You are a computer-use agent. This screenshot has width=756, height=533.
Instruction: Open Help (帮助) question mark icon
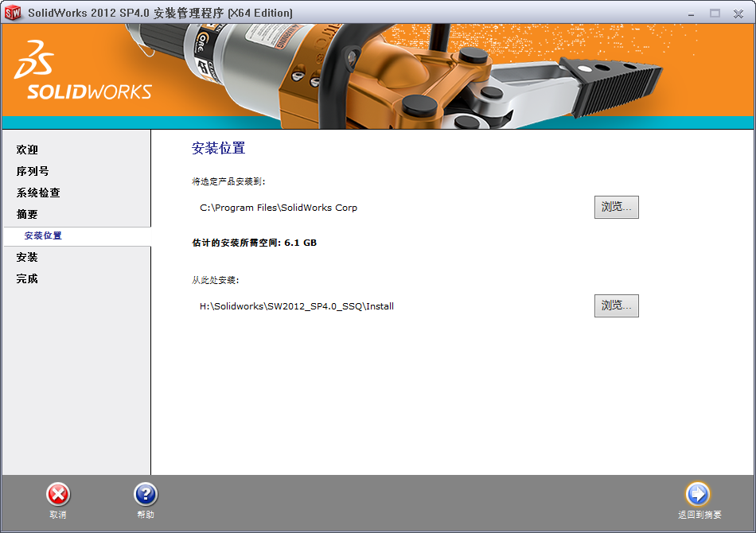[x=146, y=495]
